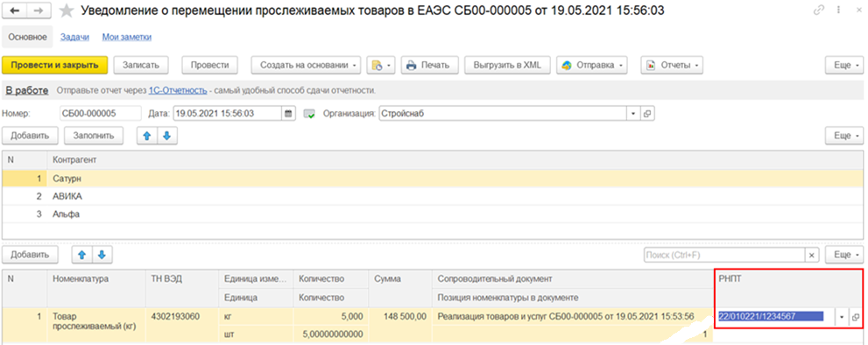Expand the Организация dropdown list

(x=633, y=114)
